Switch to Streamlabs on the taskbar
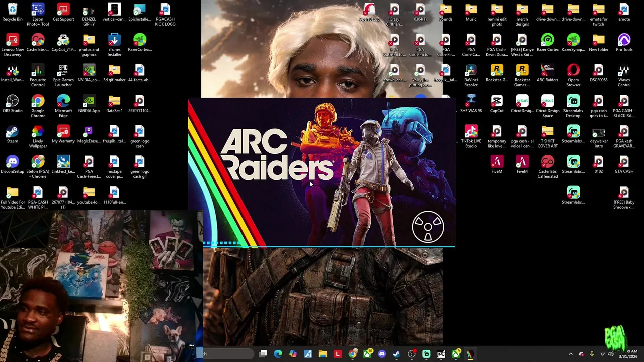This screenshot has height=362, width=644. point(426,354)
